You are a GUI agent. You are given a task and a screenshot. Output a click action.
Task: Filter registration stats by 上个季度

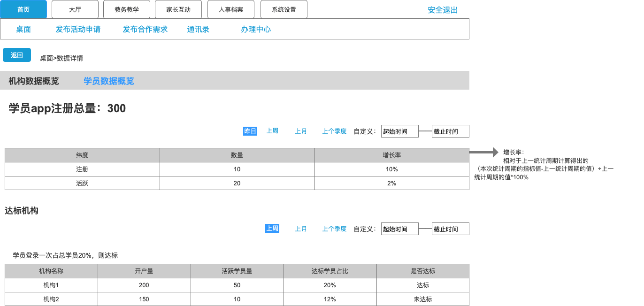[334, 131]
